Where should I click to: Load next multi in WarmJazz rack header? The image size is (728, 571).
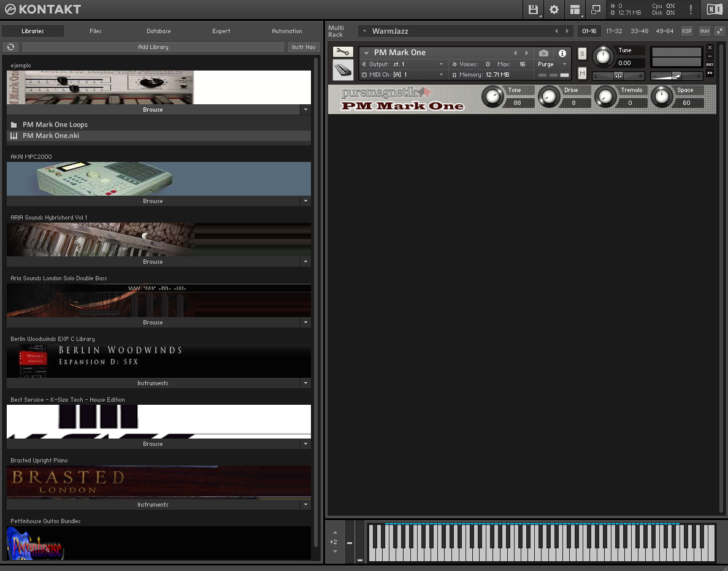567,31
